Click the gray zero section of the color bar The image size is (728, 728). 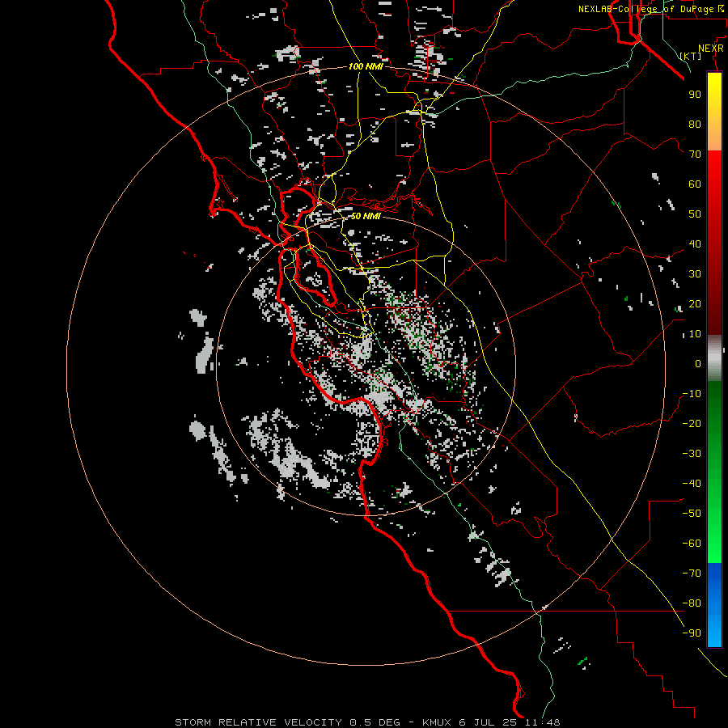[x=714, y=358]
